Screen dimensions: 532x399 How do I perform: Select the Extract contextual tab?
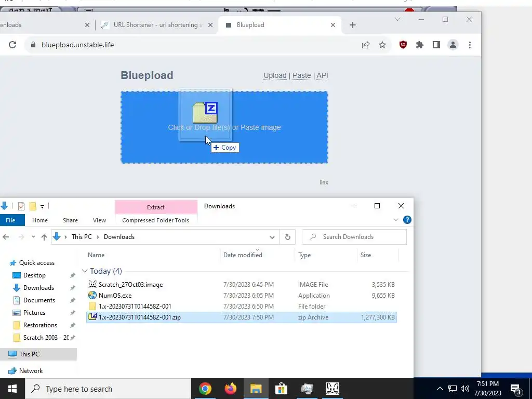[156, 207]
